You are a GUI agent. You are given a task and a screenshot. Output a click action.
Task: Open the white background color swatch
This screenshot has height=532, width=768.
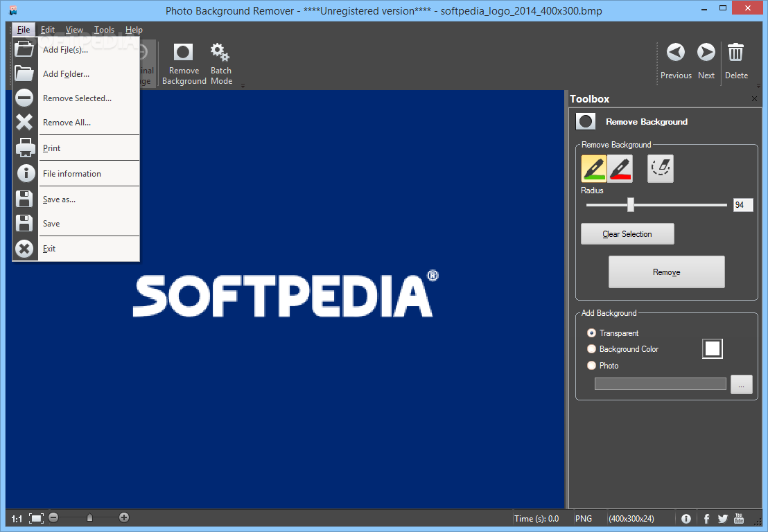pyautogui.click(x=712, y=348)
